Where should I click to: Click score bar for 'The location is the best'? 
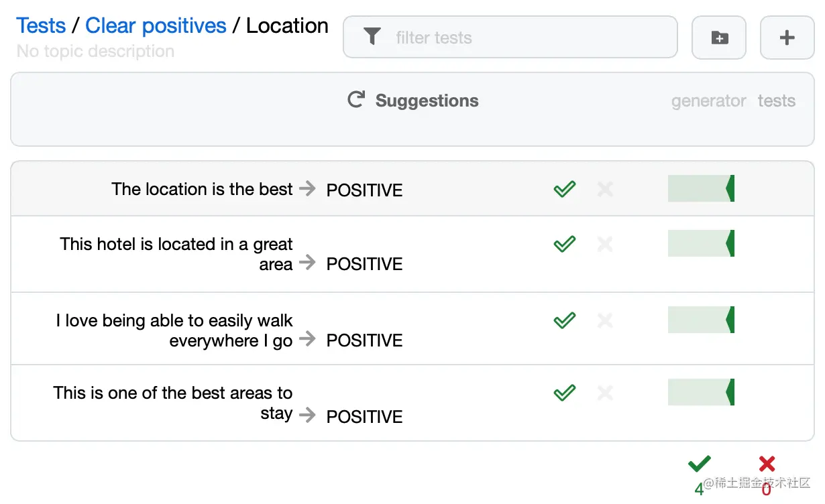click(701, 188)
